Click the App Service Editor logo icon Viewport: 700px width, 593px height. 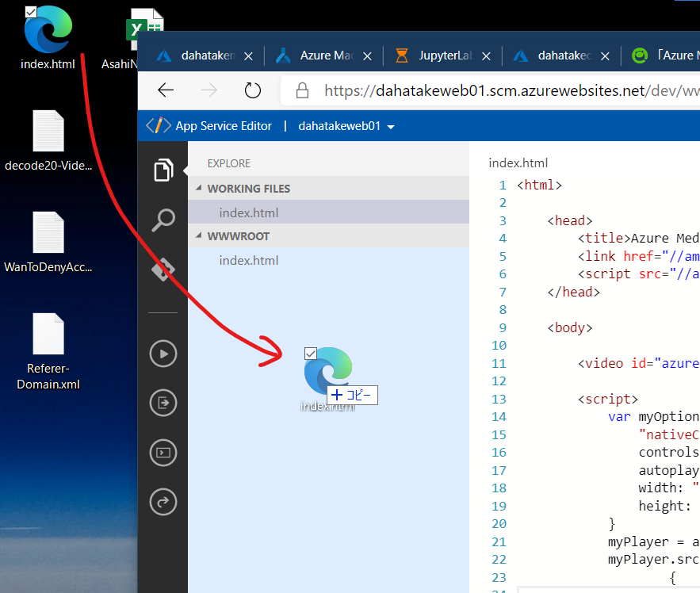pyautogui.click(x=159, y=125)
